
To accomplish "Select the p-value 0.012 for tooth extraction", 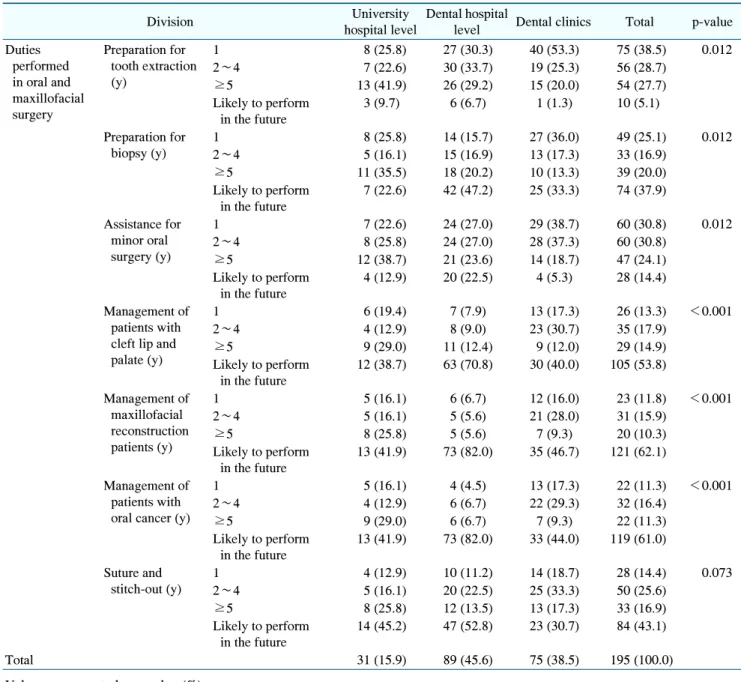I will (x=716, y=50).
